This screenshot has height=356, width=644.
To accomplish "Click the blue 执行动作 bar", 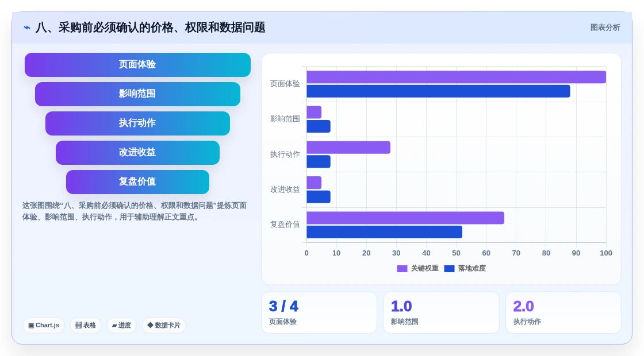I will (319, 161).
